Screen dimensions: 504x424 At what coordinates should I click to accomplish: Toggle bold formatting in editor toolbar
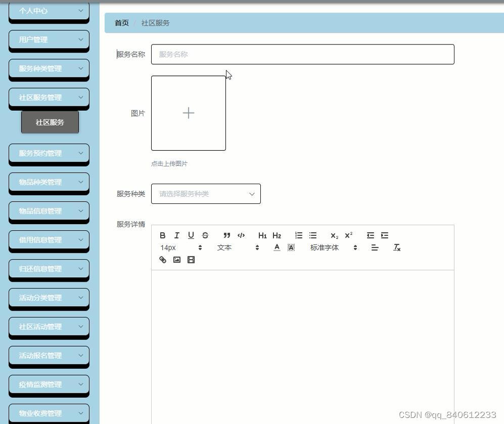(x=163, y=235)
